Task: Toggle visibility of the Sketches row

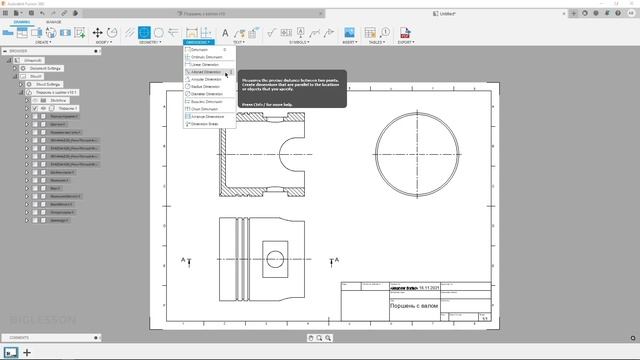Action: click(x=35, y=100)
